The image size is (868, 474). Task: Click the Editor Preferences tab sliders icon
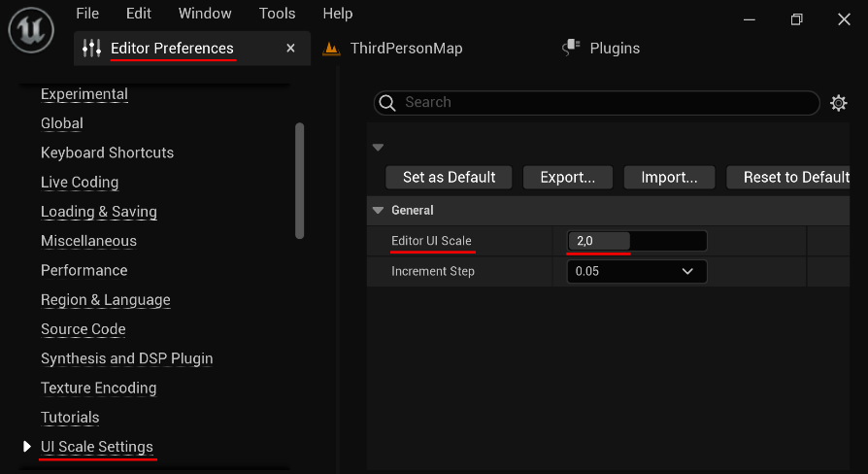92,49
